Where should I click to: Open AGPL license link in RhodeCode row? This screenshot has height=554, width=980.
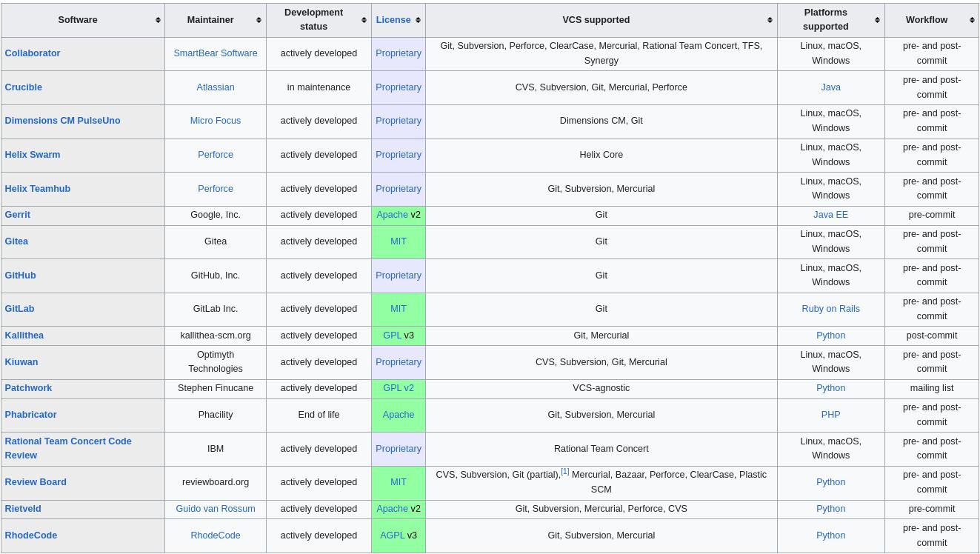point(392,535)
